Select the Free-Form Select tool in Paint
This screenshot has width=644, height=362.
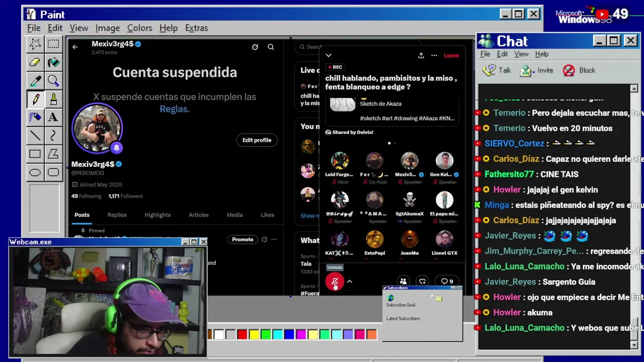click(x=35, y=44)
